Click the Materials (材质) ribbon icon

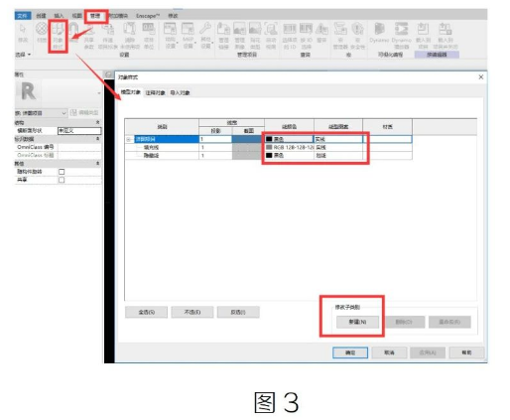(x=42, y=33)
